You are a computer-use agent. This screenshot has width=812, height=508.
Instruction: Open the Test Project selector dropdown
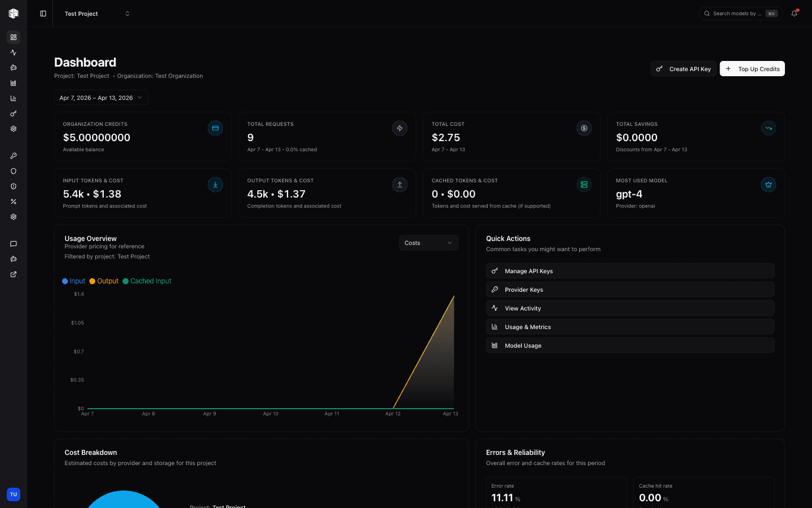[97, 14]
